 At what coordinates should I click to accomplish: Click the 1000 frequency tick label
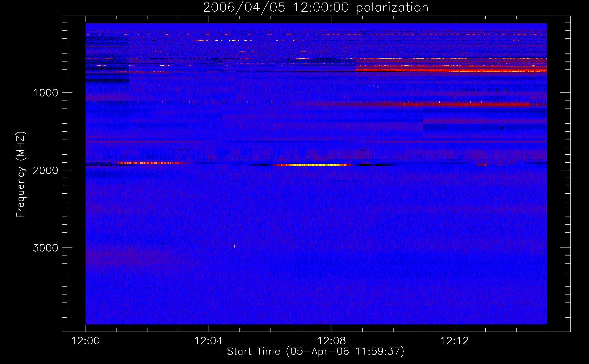coord(46,93)
